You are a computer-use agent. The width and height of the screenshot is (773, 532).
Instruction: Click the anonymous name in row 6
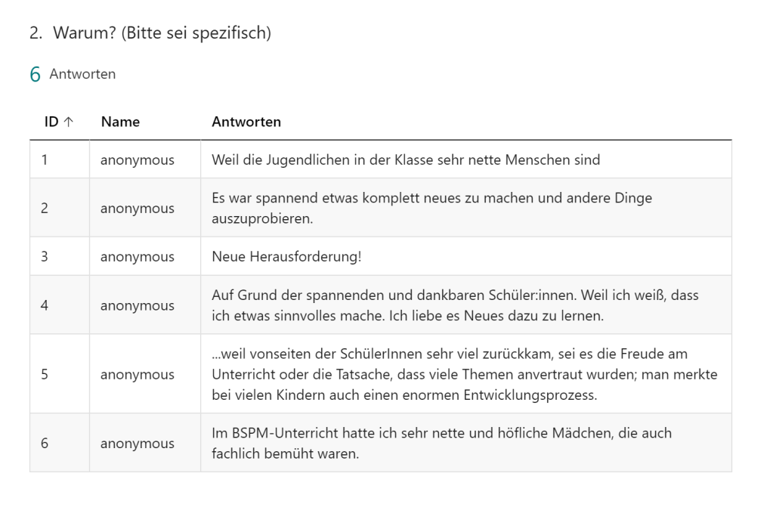138,444
